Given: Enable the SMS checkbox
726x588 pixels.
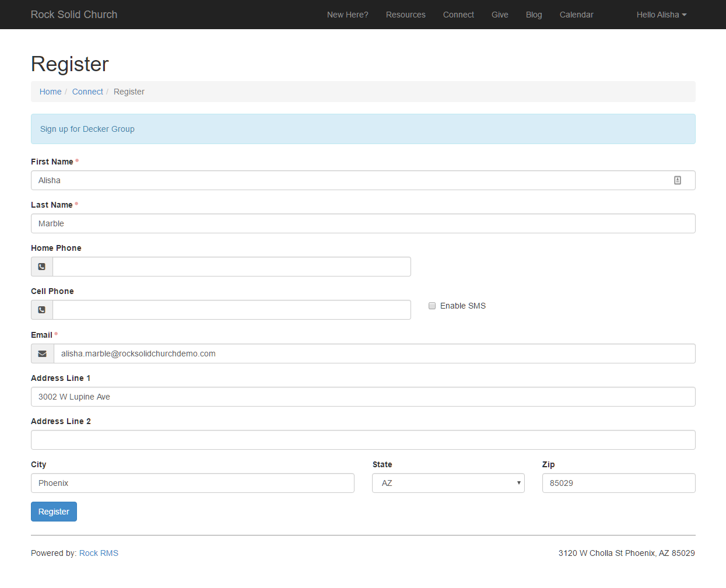Looking at the screenshot, I should click(432, 306).
